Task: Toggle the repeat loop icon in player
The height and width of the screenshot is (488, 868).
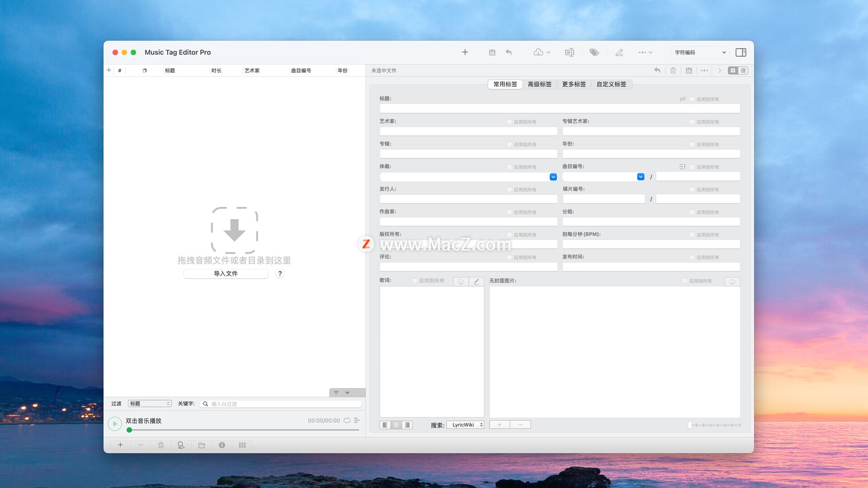Action: click(x=347, y=420)
